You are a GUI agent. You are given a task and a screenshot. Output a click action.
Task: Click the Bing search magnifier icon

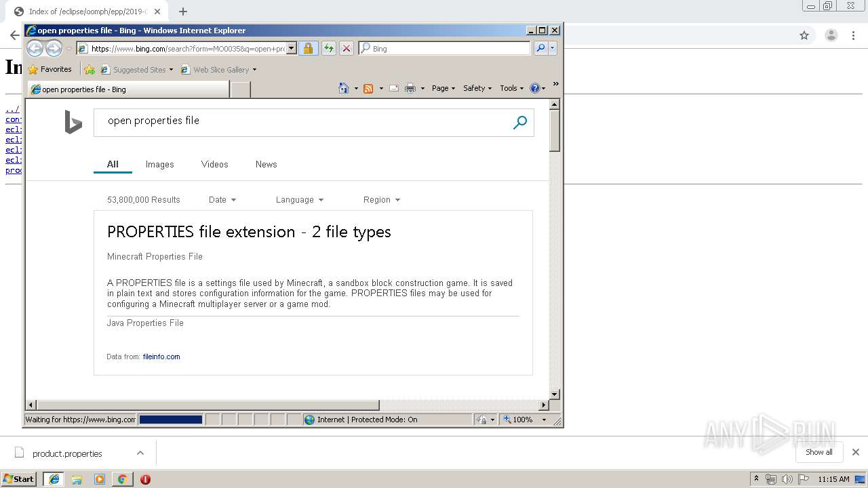click(x=520, y=123)
